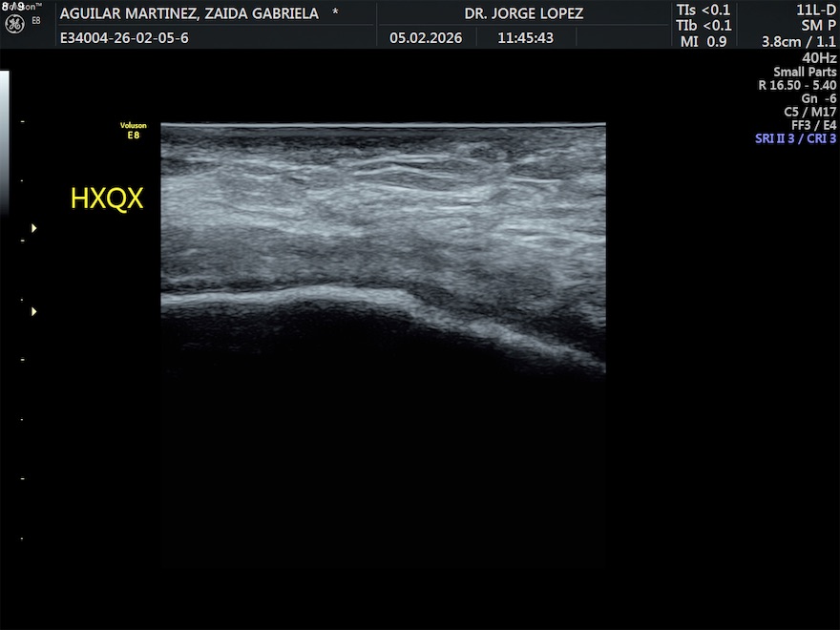This screenshot has height=630, width=840.
Task: Click patient name AGUILAR MARTINEZ, ZAIDA GABRIELA
Action: pyautogui.click(x=189, y=13)
